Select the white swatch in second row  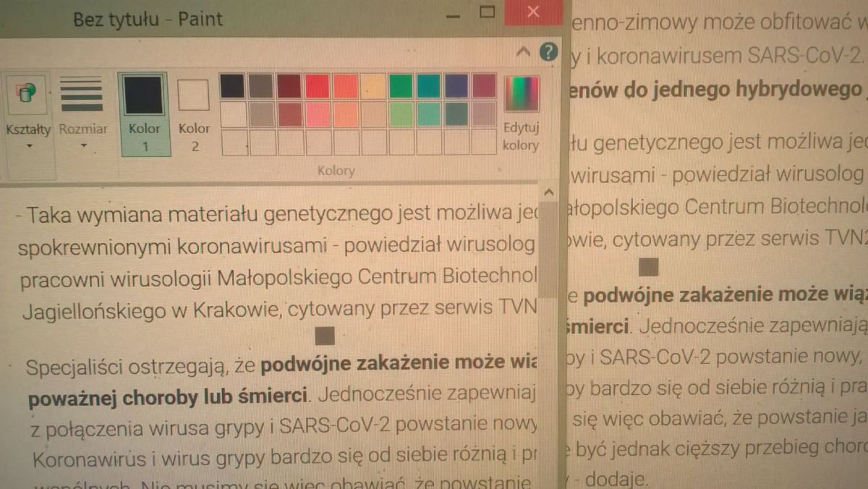(233, 114)
